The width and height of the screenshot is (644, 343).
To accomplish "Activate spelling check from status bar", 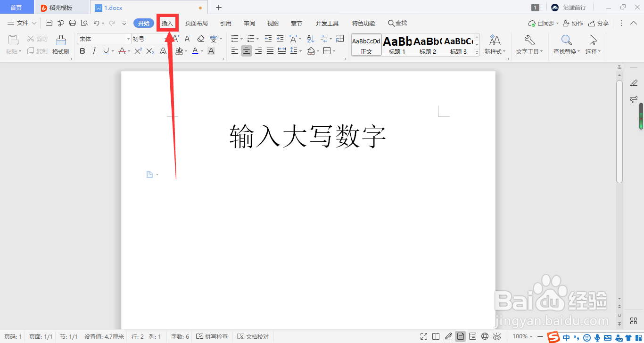I will point(212,336).
